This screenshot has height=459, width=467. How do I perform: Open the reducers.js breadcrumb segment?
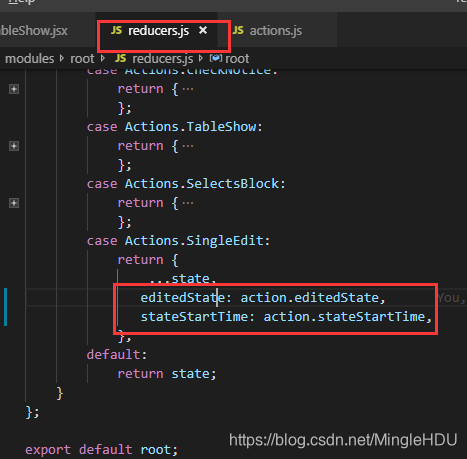tap(163, 59)
